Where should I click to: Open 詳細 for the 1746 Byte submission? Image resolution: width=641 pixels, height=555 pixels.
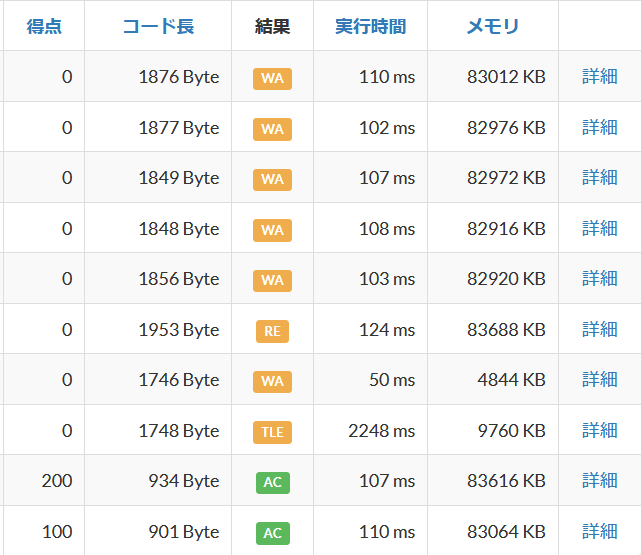[x=600, y=379]
